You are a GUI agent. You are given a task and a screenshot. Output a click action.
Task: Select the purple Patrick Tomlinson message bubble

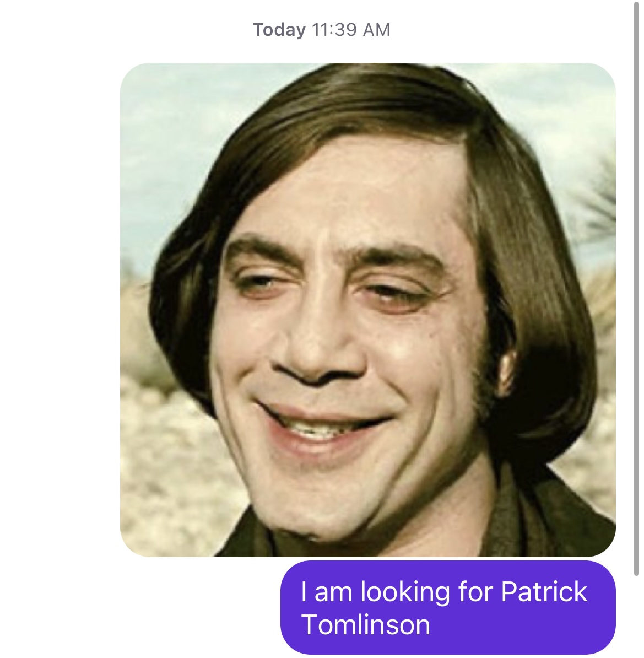tap(448, 607)
